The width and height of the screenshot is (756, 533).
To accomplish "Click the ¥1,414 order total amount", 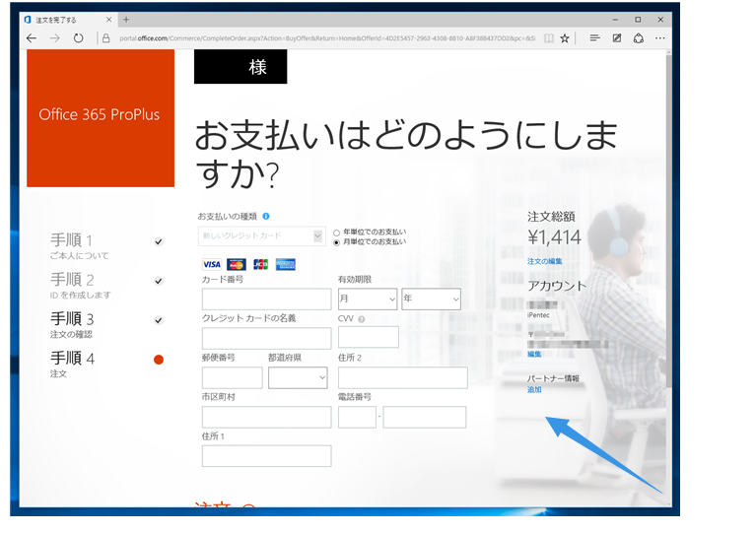I will click(555, 237).
